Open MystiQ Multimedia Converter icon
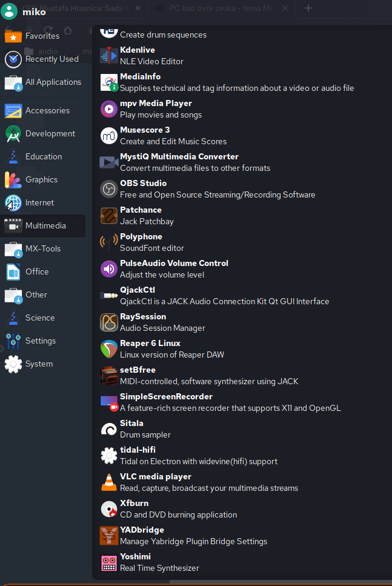The width and height of the screenshot is (392, 586). pos(108,162)
